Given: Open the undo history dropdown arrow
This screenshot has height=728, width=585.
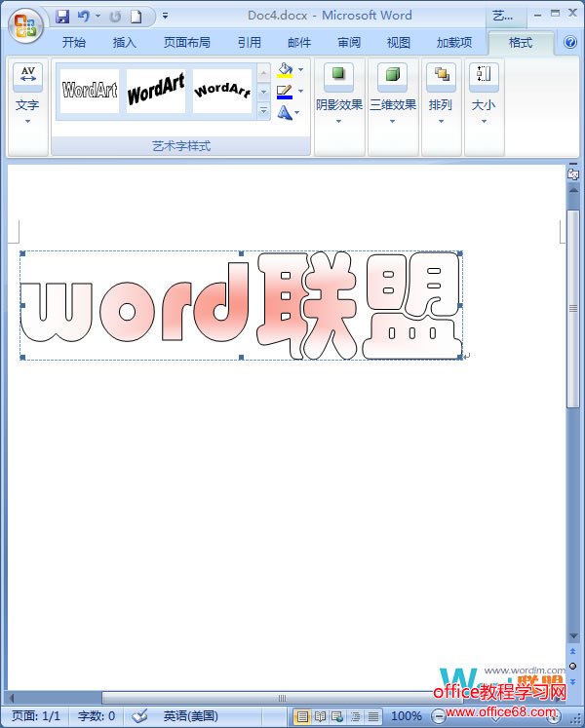Looking at the screenshot, I should point(97,17).
